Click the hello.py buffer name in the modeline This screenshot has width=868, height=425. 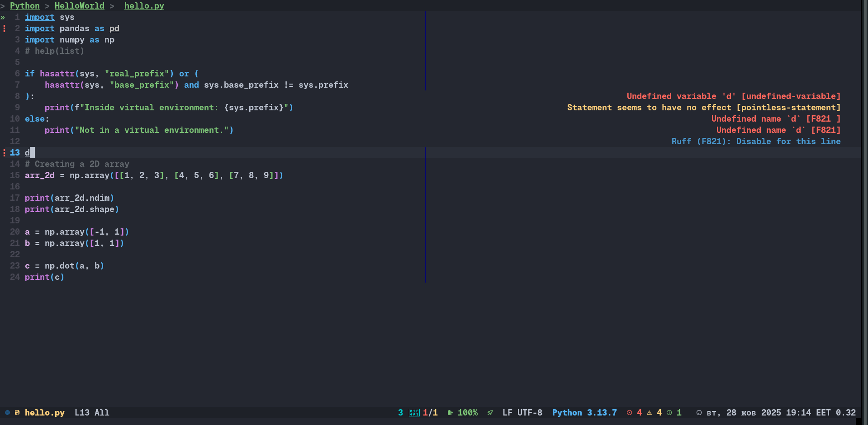(44, 412)
